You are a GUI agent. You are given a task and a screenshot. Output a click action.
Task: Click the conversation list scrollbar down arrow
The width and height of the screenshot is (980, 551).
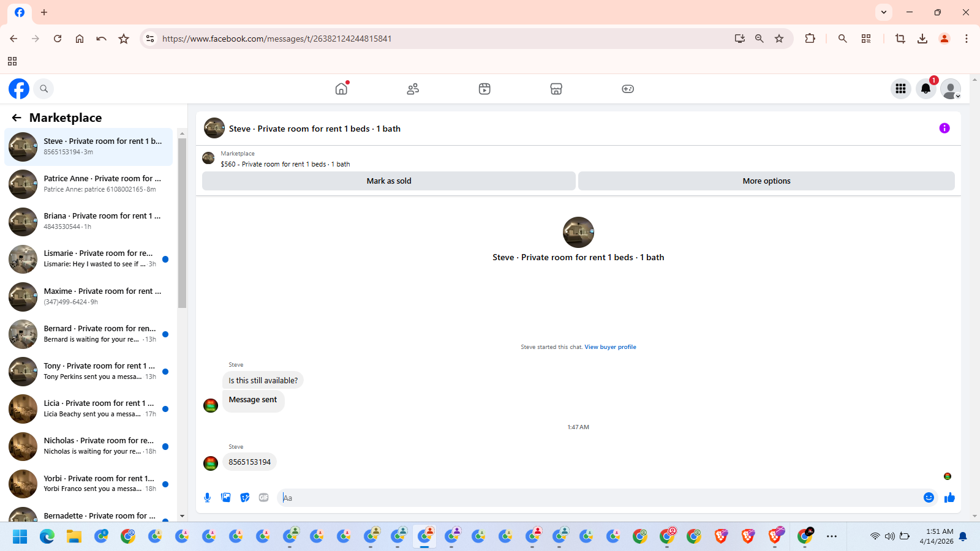tap(182, 517)
